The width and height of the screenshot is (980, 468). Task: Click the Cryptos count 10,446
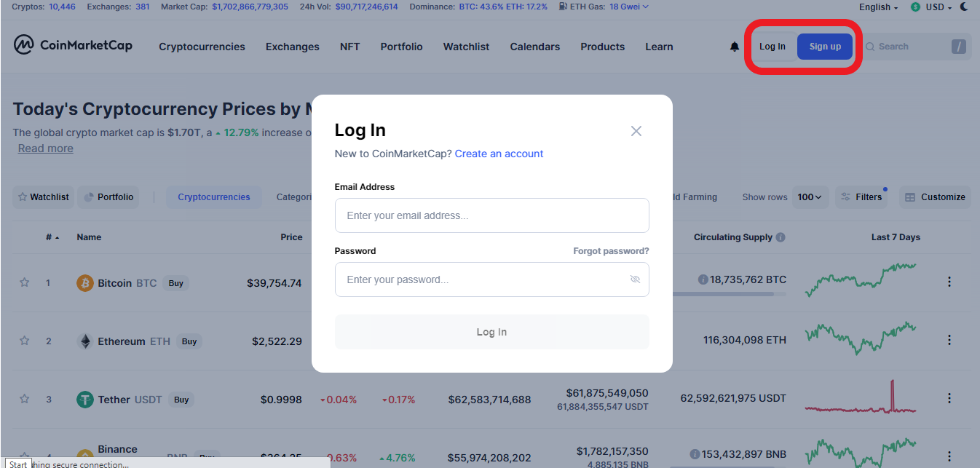[x=61, y=7]
